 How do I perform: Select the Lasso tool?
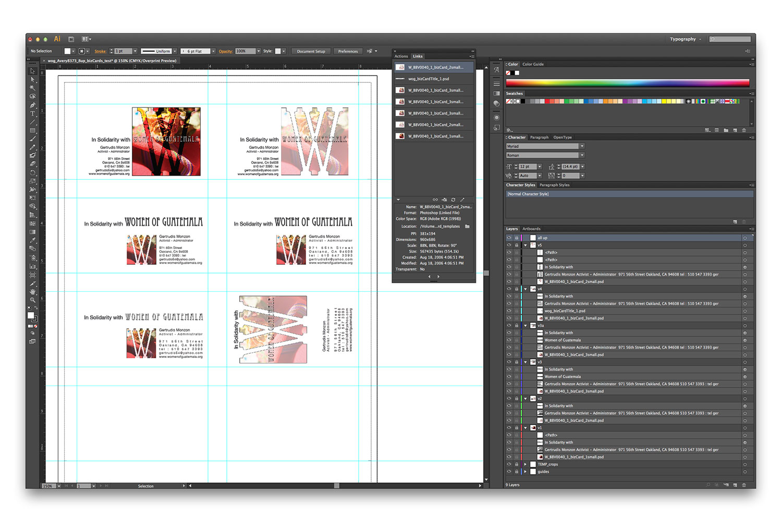(32, 96)
